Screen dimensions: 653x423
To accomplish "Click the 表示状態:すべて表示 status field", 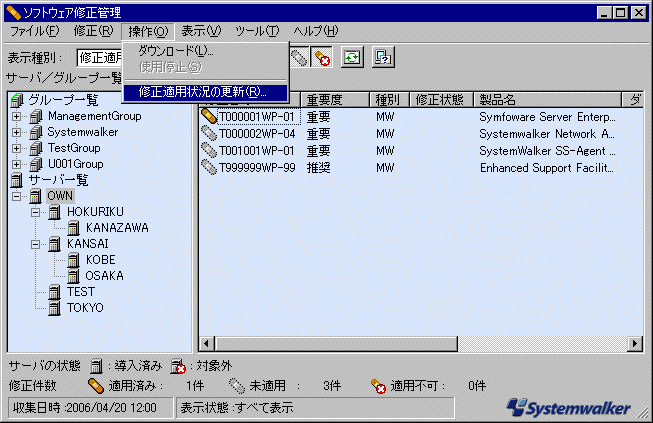I will coord(315,408).
